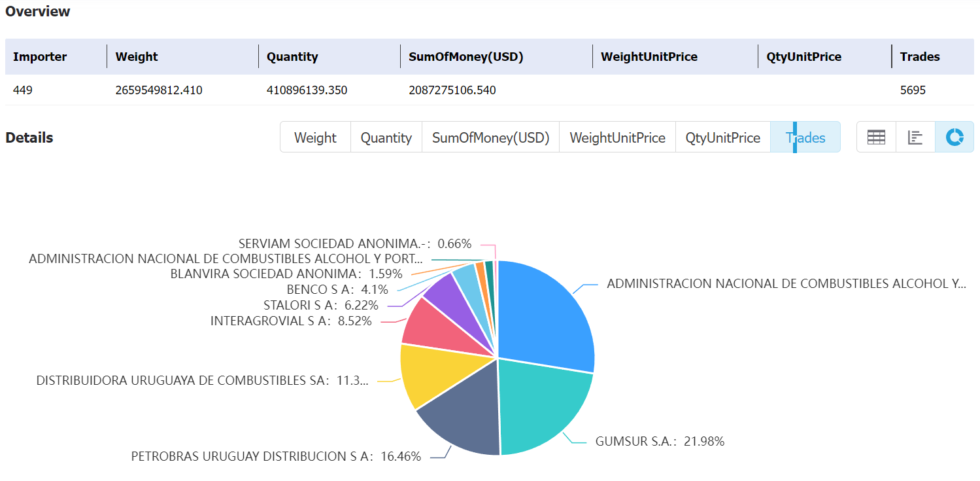This screenshot has height=481, width=980.
Task: Select trades value 5695
Action: click(913, 90)
